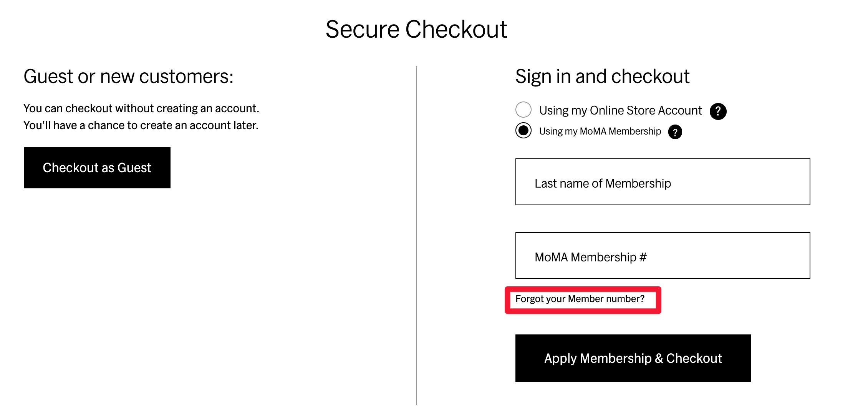Open the Forgot your Member number link
Viewport: 868px width, 419px height.
pyautogui.click(x=580, y=299)
